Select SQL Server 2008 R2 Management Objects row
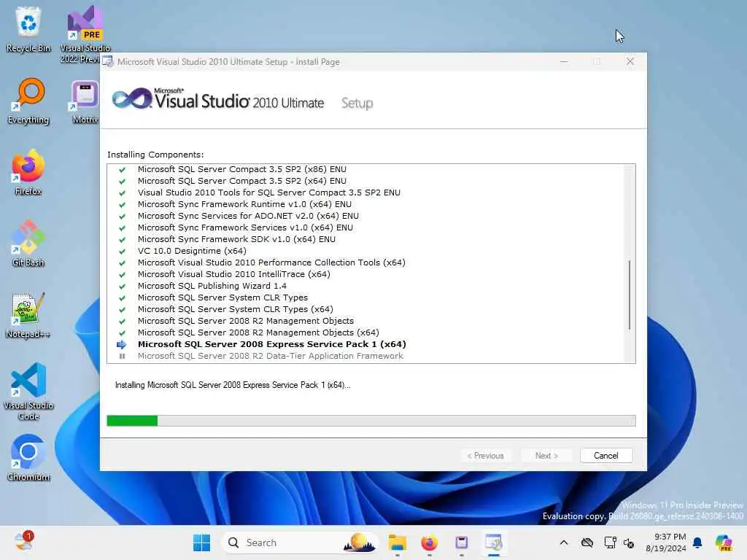747x560 pixels. pyautogui.click(x=246, y=321)
